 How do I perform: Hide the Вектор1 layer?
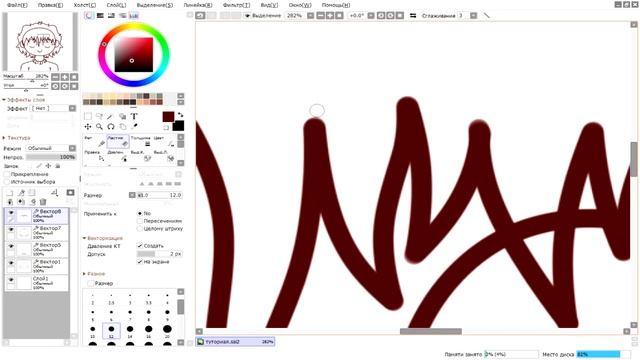pos(11,263)
